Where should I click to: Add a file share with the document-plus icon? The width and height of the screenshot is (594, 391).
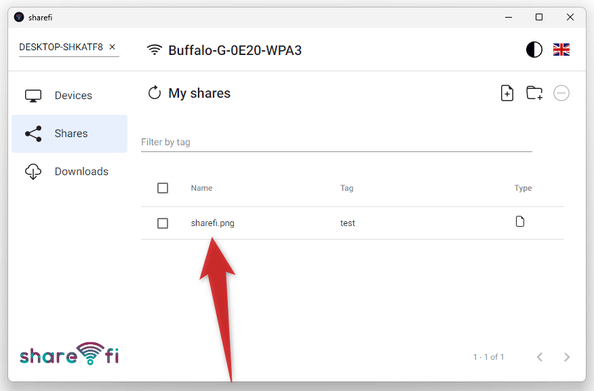click(x=507, y=93)
